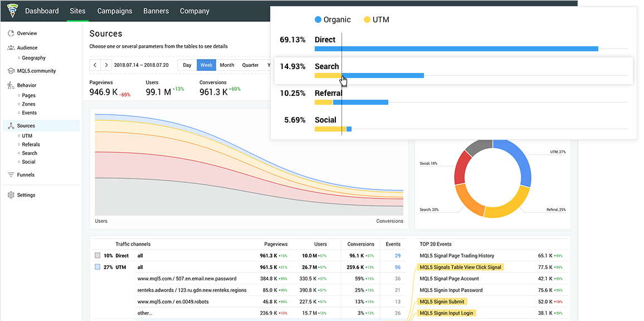This screenshot has height=321, width=644.
Task: Select the Day period button
Action: pyautogui.click(x=187, y=65)
